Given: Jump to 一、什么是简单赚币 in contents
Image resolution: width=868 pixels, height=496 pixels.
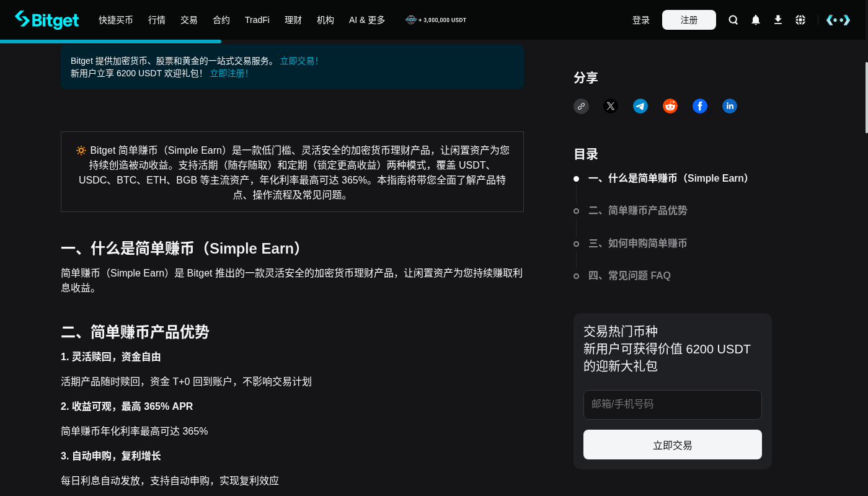Looking at the screenshot, I should coord(670,179).
